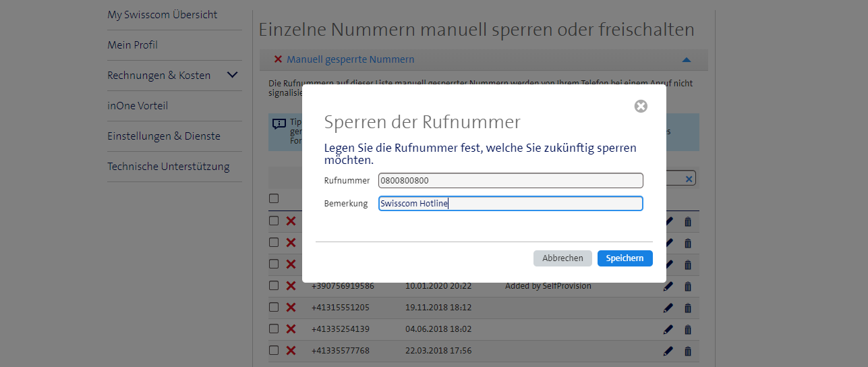Viewport: 868px width, 367px height.
Task: Click the Speichern button
Action: (x=625, y=258)
